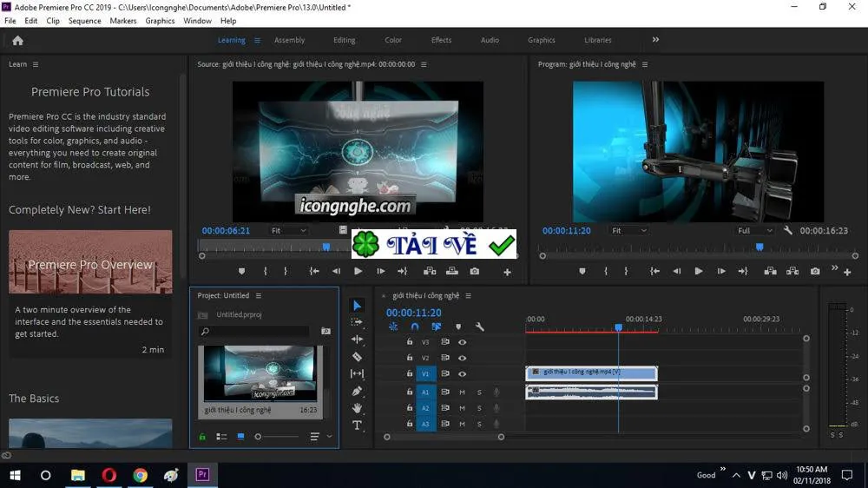Expand workspace overflow chevrons
The width and height of the screenshot is (868, 488).
point(655,40)
